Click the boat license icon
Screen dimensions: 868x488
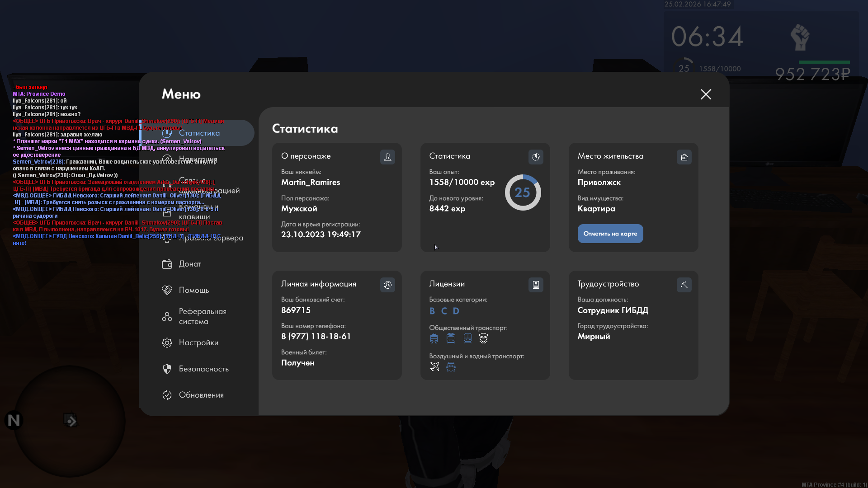[451, 367]
